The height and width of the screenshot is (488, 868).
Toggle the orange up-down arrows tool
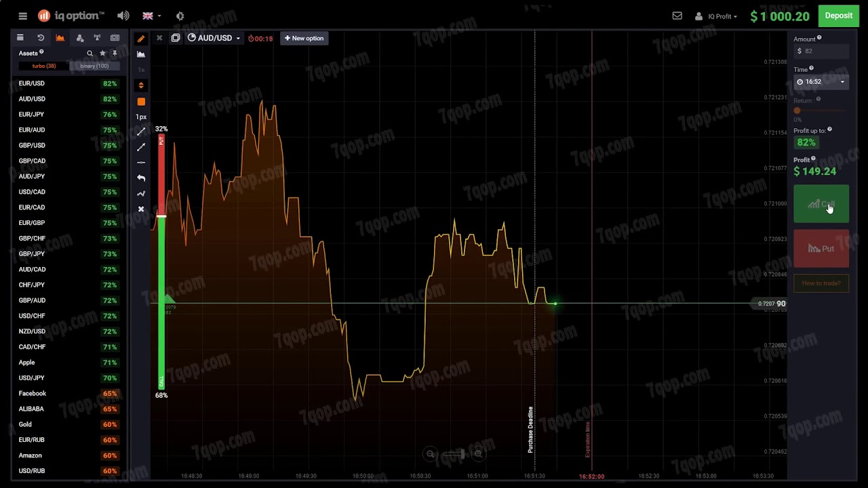[x=141, y=85]
